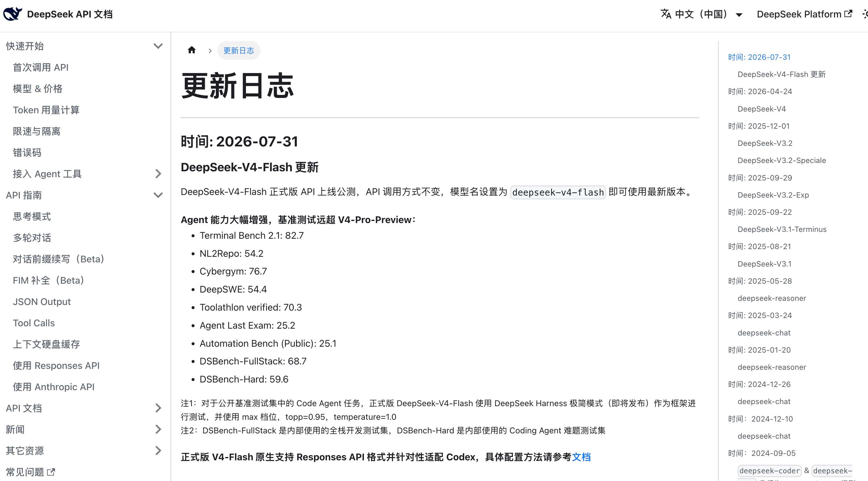Open 首次调用 API page
Screen dimensions: 868x481
[x=41, y=67]
